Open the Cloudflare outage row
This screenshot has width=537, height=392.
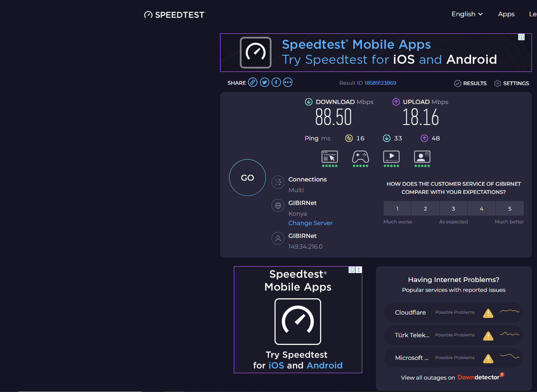coord(454,313)
